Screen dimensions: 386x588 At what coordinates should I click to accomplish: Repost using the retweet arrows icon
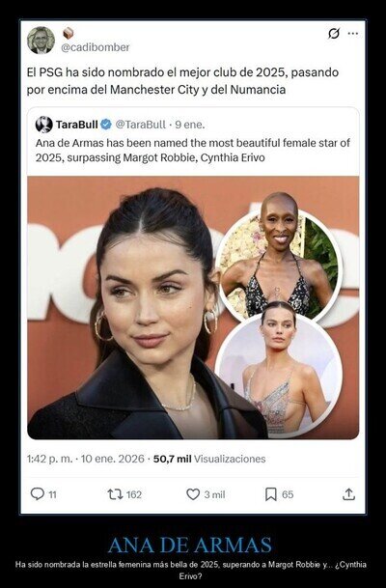(x=115, y=494)
